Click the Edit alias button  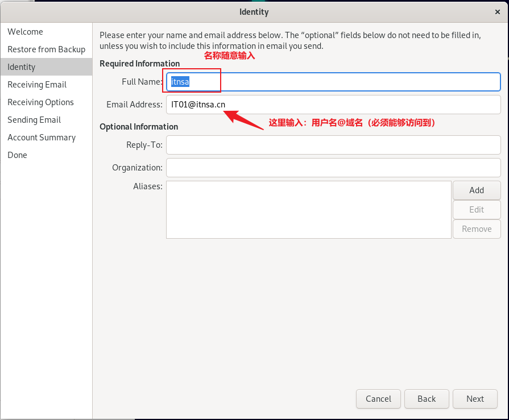[477, 210]
